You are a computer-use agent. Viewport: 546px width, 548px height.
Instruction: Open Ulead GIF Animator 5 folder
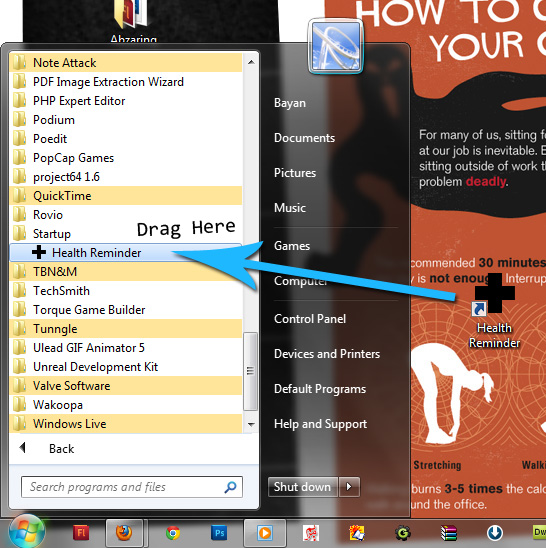126,348
